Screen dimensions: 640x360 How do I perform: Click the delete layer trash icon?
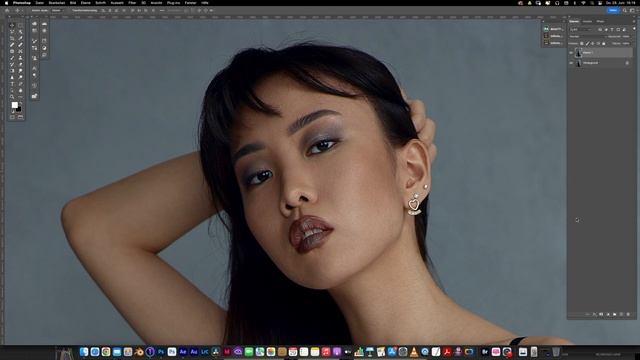click(x=628, y=314)
